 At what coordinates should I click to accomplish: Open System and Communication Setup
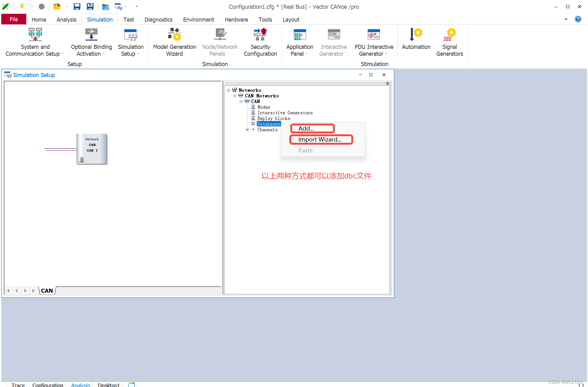coord(35,42)
